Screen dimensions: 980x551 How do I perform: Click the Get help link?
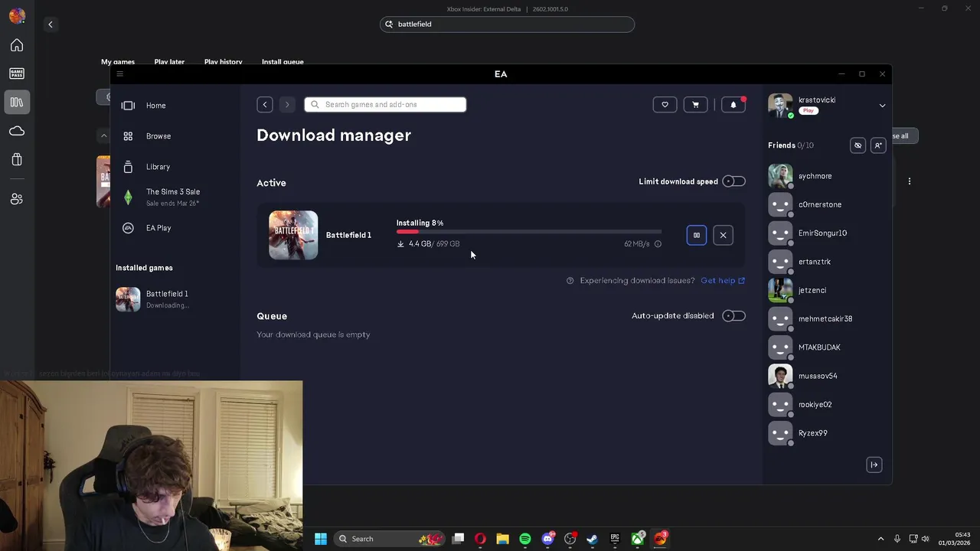723,281
